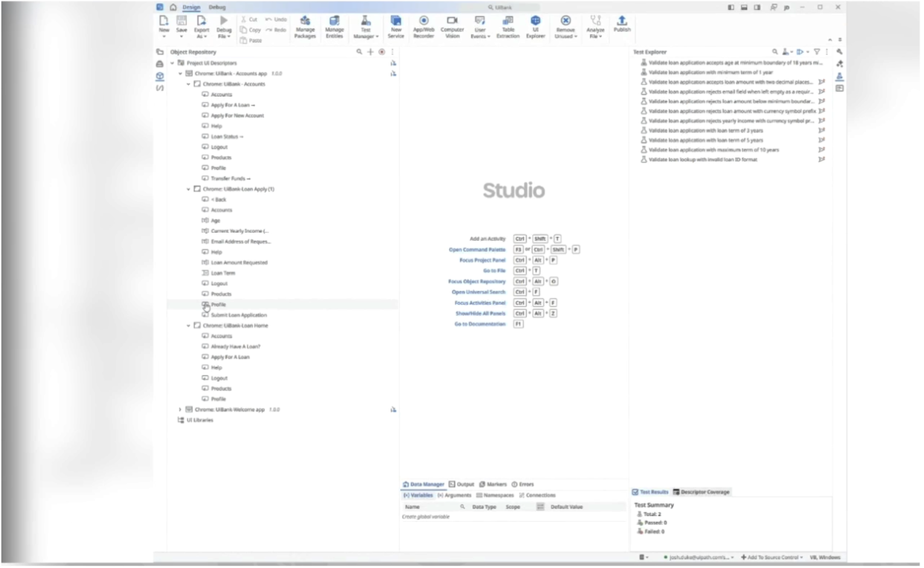The height and width of the screenshot is (568, 924).
Task: Click the run icon beside the two decimal places test
Action: coord(821,82)
